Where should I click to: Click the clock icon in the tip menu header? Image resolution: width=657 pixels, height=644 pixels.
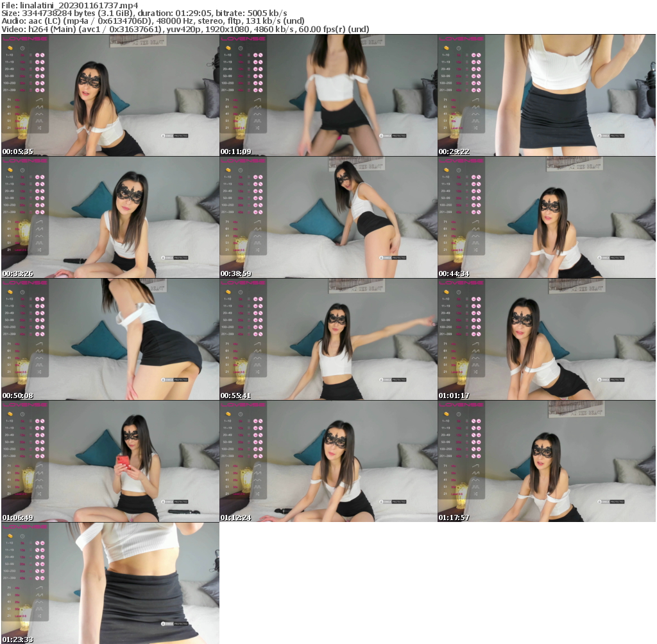click(x=22, y=48)
